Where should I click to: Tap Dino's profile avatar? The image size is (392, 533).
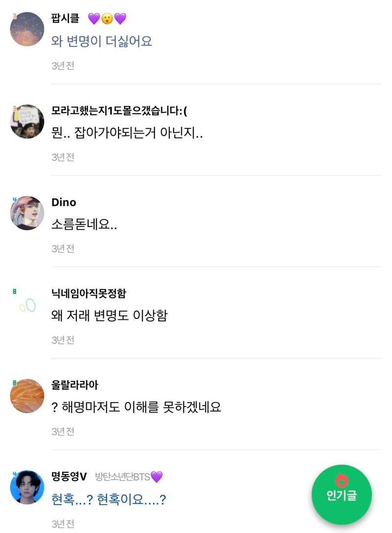coord(27,213)
